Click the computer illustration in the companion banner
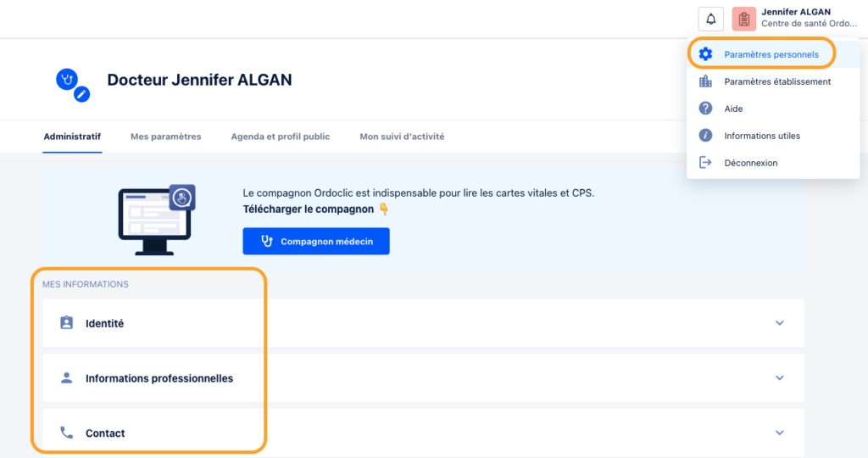Image resolution: width=868 pixels, height=458 pixels. coord(157,220)
